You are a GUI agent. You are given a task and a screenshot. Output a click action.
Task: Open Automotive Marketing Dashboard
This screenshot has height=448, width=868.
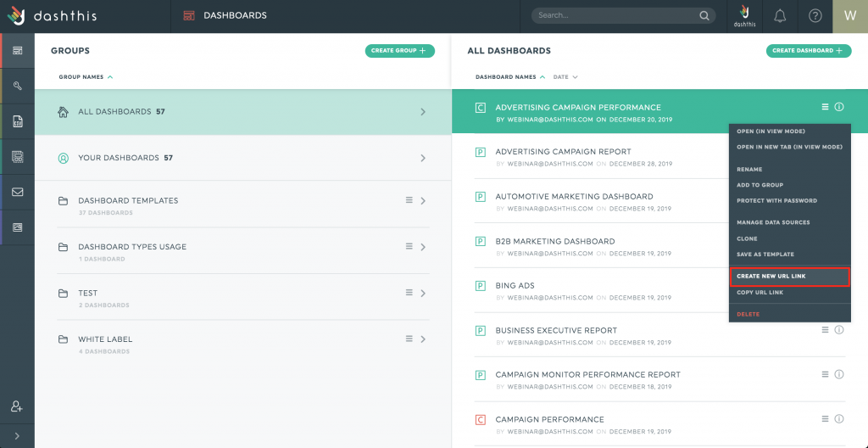[574, 196]
